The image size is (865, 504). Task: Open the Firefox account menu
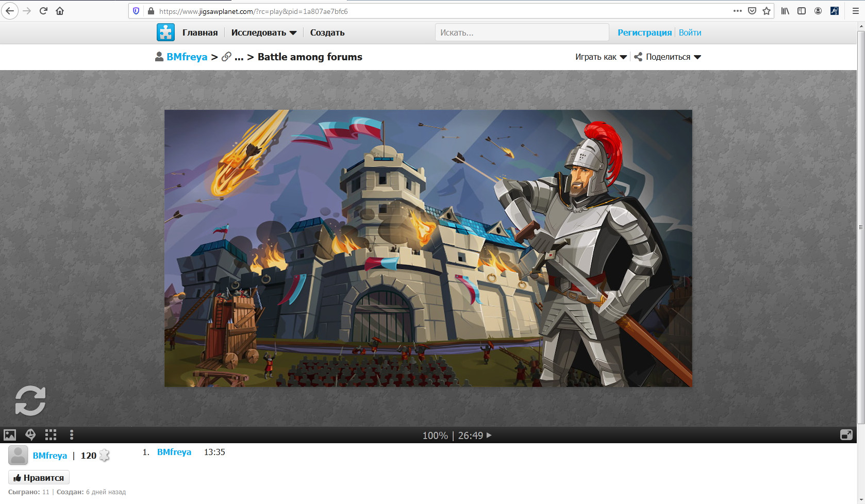pos(818,11)
